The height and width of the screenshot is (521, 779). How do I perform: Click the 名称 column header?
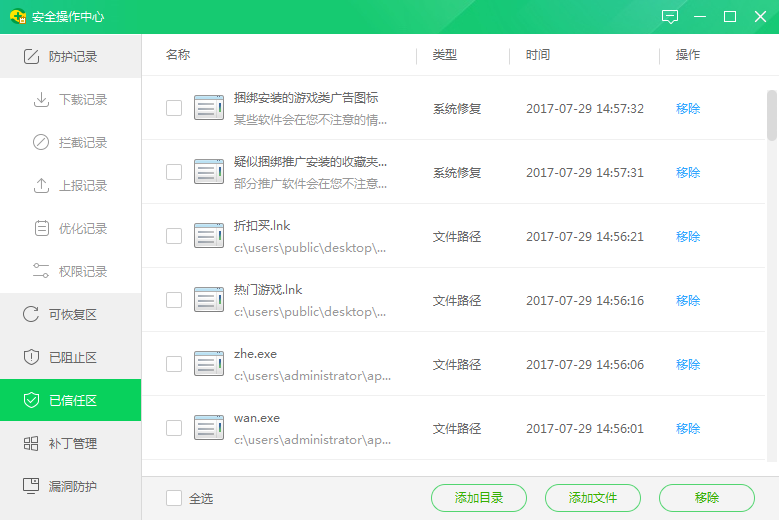[178, 55]
